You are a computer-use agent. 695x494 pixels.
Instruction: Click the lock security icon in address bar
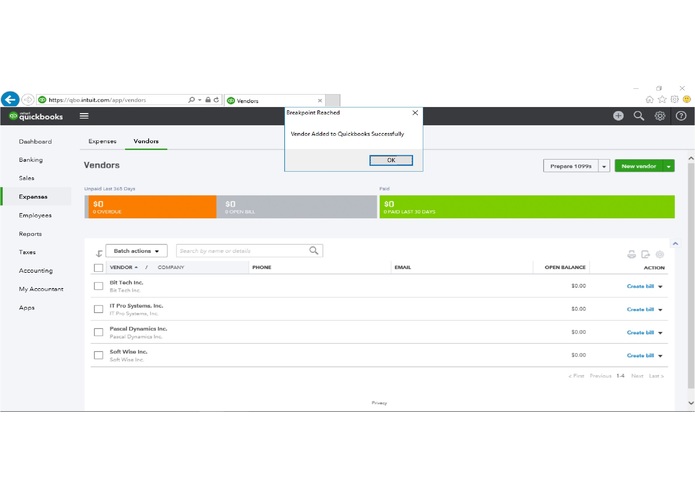[208, 100]
